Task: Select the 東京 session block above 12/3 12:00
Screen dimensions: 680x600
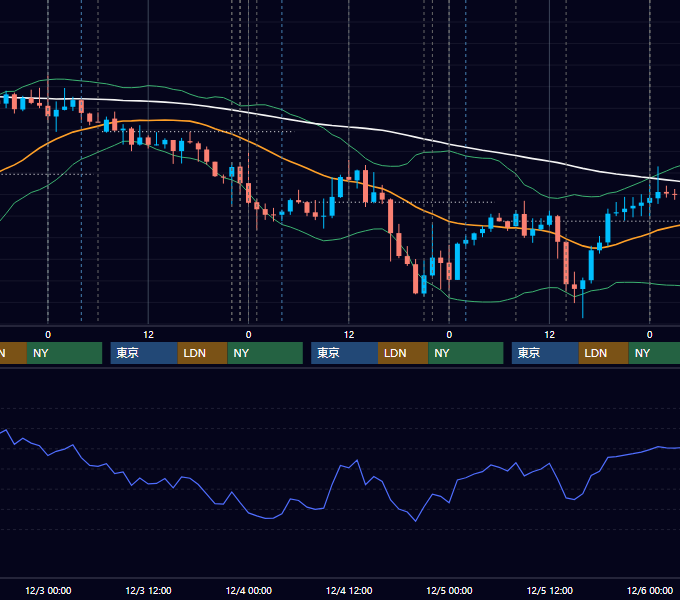Action: click(144, 353)
